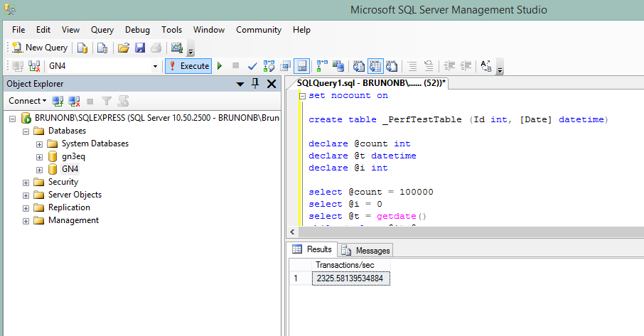Parse query with blue checkmark icon
Viewport: 644px width, 336px height.
click(x=252, y=66)
